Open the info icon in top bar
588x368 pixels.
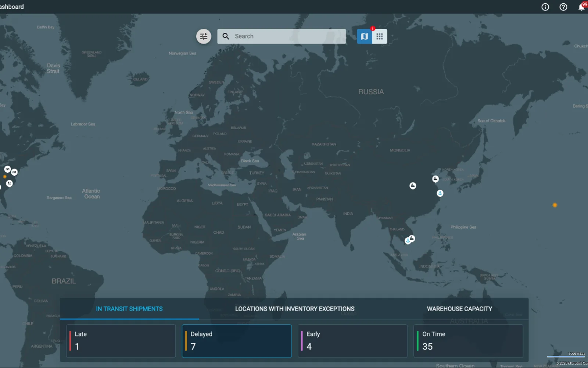545,7
